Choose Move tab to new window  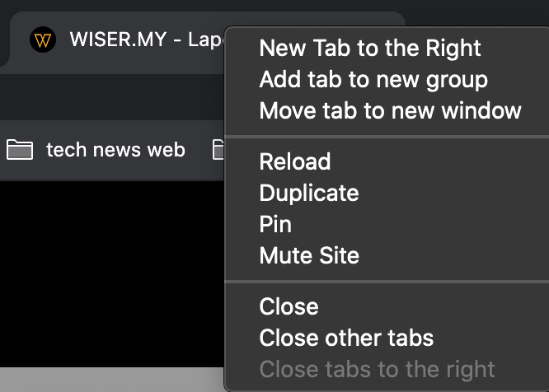click(390, 110)
